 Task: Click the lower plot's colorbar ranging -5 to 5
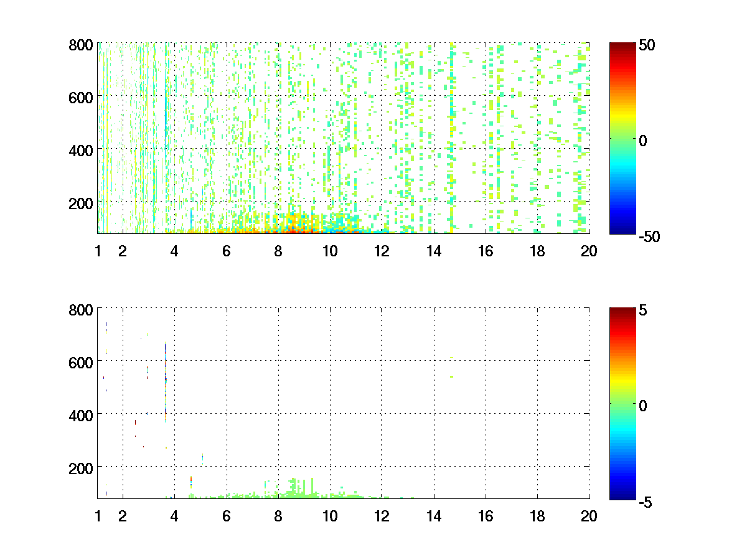coord(622,403)
